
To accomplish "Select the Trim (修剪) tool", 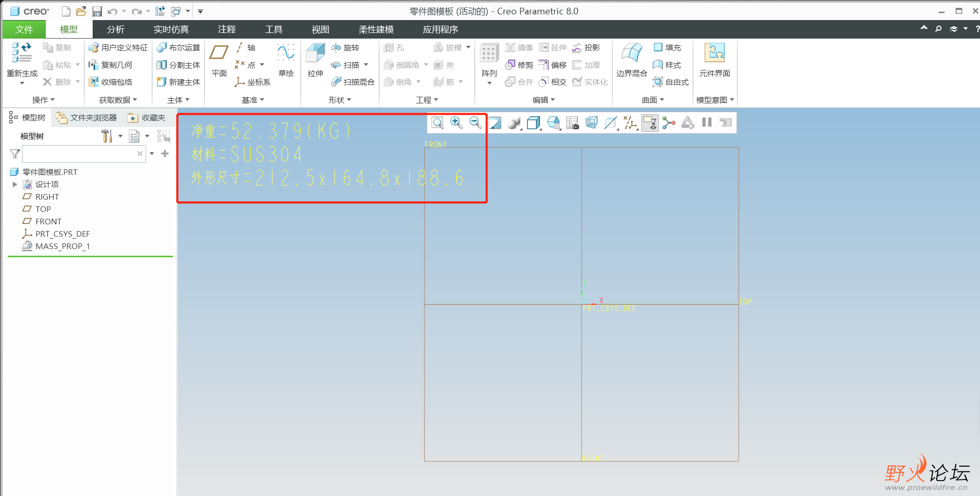I will click(x=519, y=65).
